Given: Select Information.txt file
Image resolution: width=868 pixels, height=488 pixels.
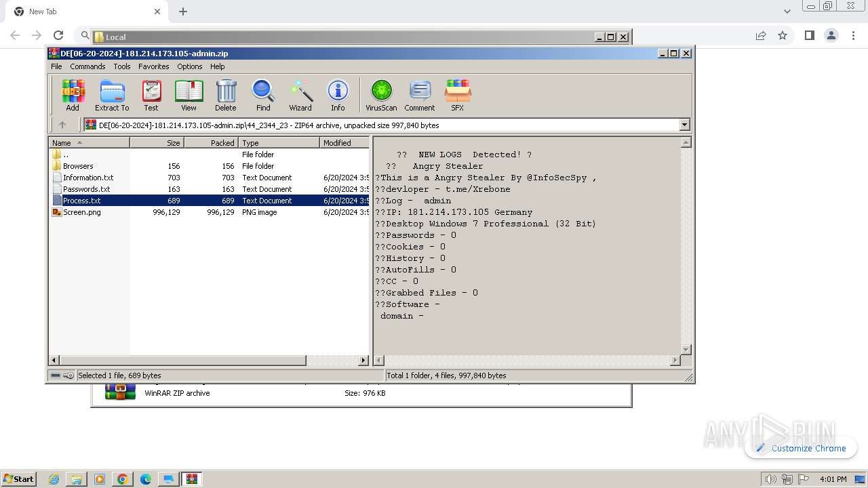Looking at the screenshot, I should coord(88,178).
